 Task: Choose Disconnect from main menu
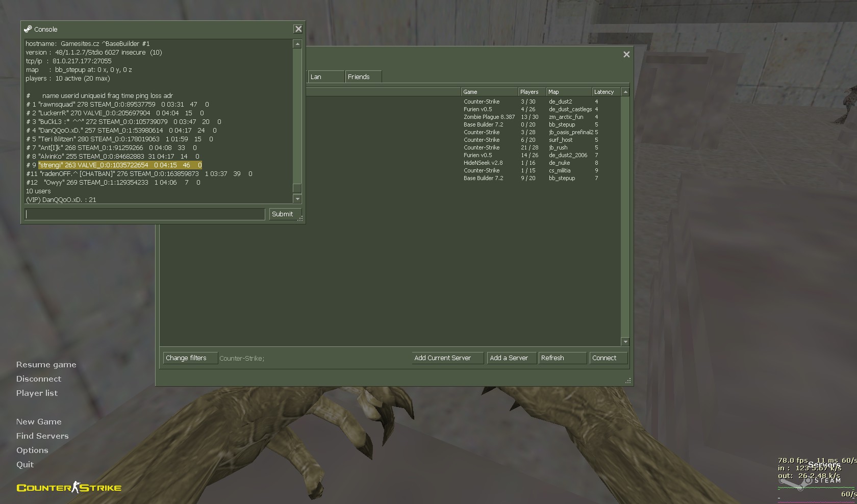(x=38, y=379)
